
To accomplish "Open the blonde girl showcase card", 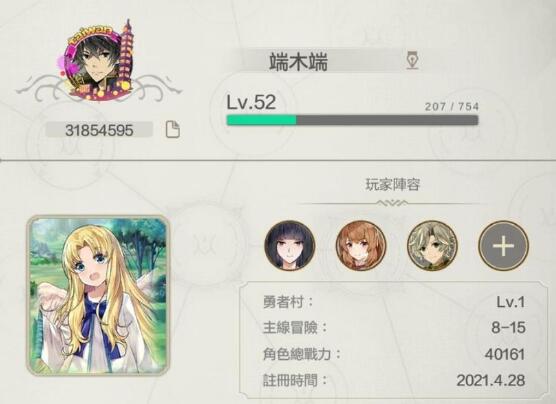I will coord(98,295).
